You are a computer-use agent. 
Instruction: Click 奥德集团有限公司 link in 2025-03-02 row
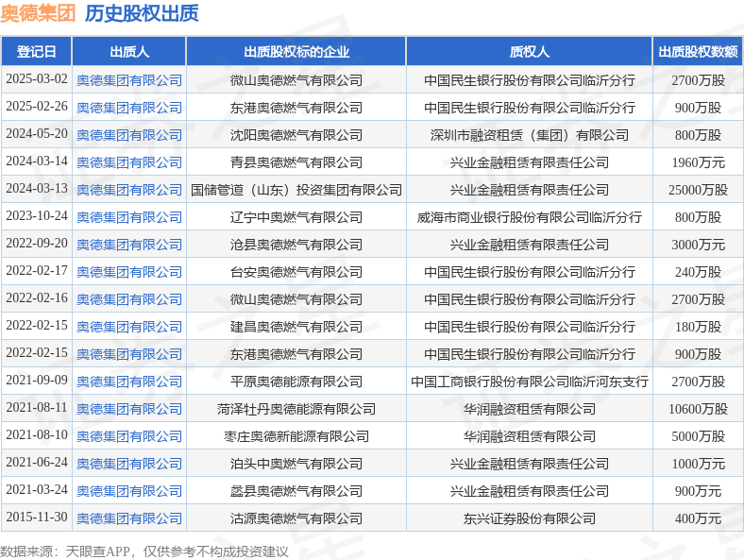click(x=129, y=80)
